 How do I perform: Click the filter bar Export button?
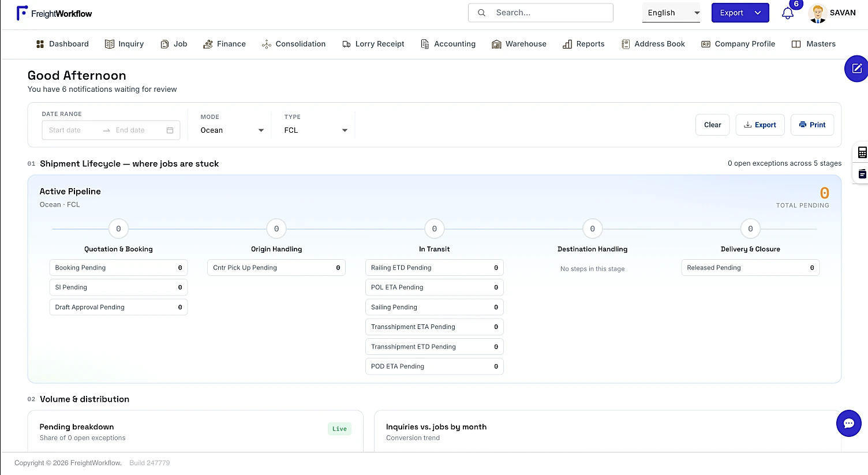pyautogui.click(x=760, y=125)
